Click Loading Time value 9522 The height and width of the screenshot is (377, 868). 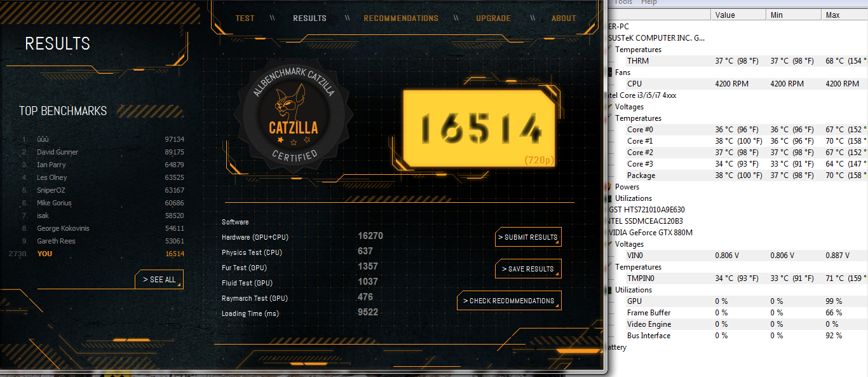pos(368,312)
